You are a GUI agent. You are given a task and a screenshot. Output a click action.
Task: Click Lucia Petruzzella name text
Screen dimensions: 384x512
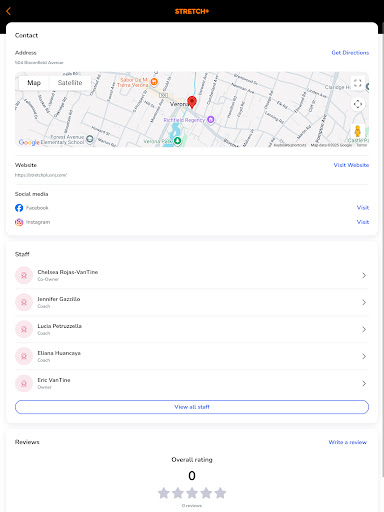click(x=59, y=326)
